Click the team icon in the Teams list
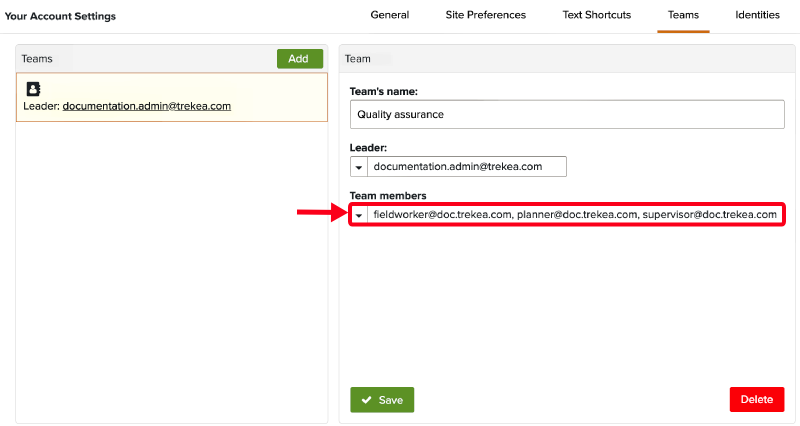This screenshot has width=800, height=426. pos(33,89)
